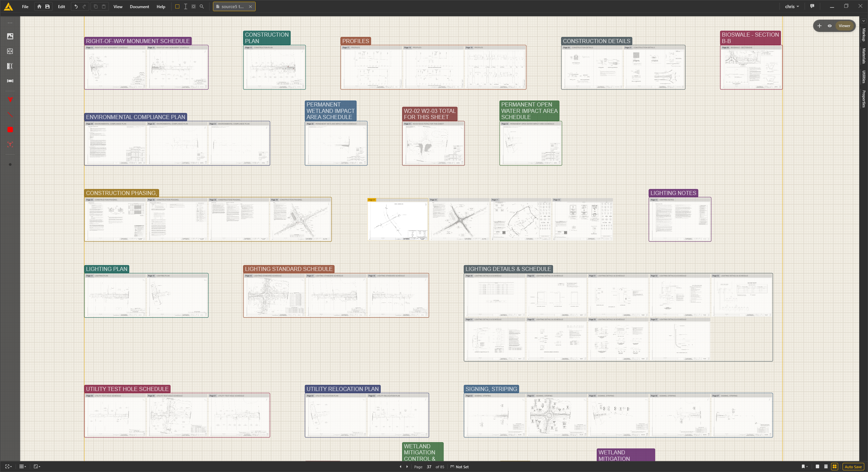This screenshot has height=472, width=868.
Task: Click the LIGHTING NOTES group label
Action: click(x=673, y=193)
